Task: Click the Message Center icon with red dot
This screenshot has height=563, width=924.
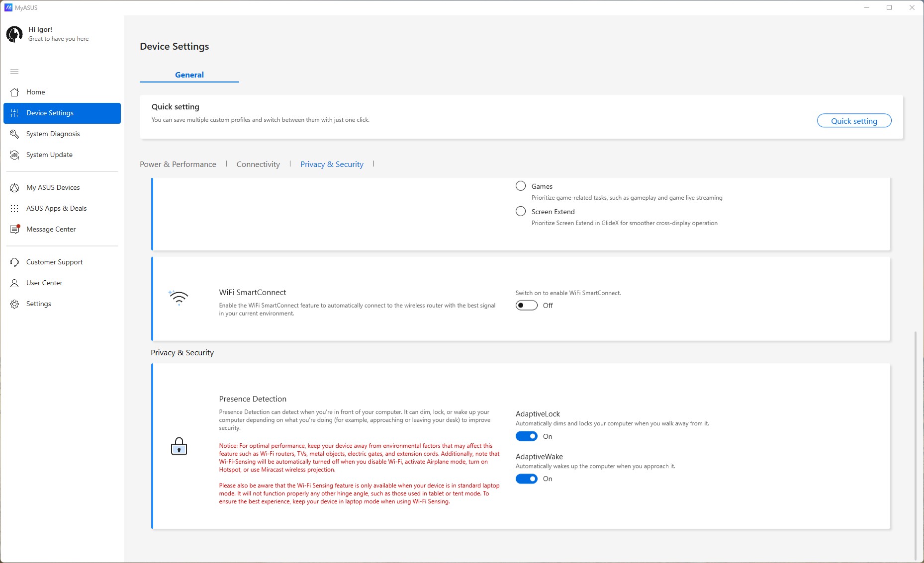Action: (x=15, y=229)
